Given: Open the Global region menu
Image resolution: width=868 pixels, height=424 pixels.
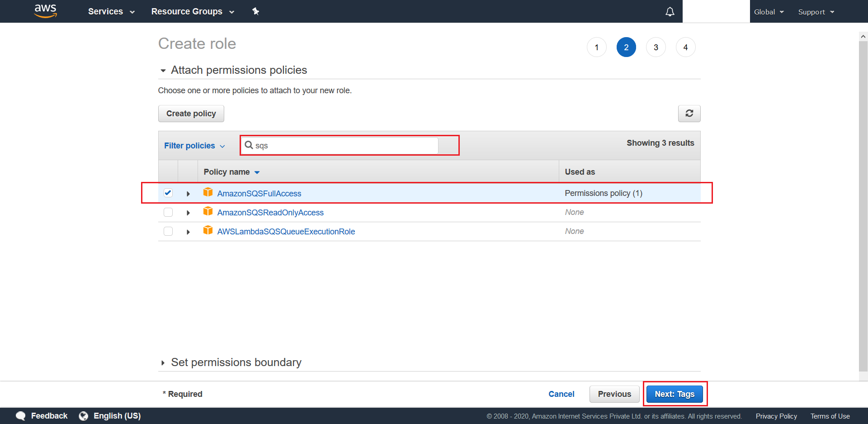Looking at the screenshot, I should pos(769,12).
